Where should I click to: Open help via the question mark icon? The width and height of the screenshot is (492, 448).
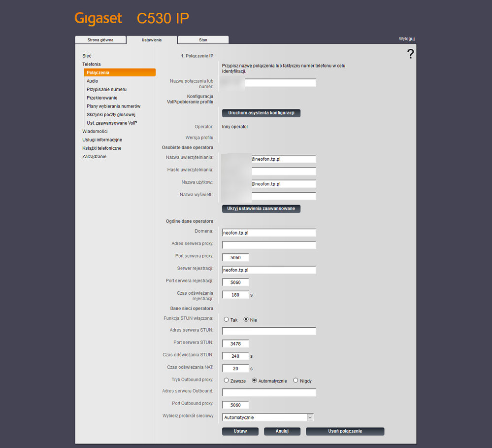(411, 53)
